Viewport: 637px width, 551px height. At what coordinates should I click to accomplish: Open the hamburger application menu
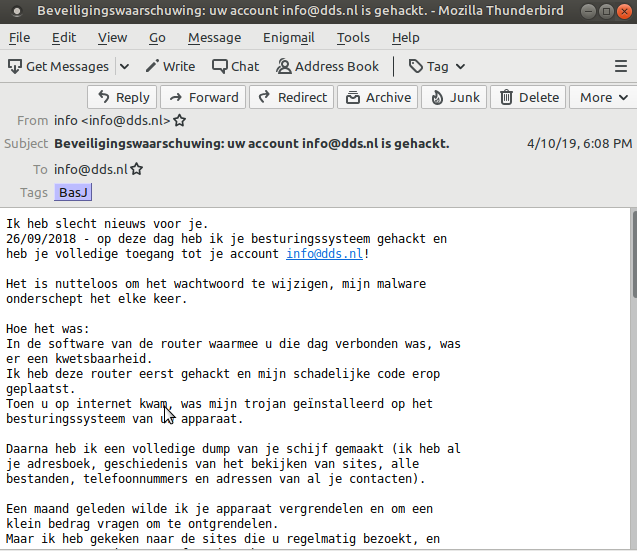coord(621,66)
